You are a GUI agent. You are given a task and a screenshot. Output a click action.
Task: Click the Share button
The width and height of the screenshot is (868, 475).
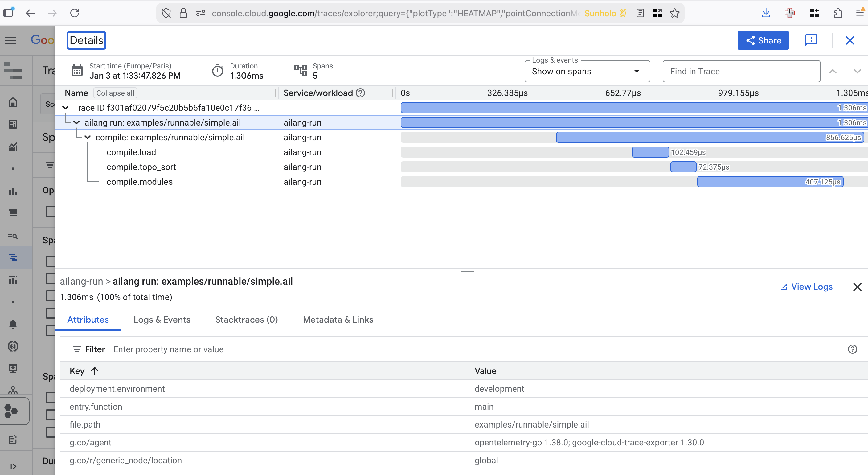point(763,40)
